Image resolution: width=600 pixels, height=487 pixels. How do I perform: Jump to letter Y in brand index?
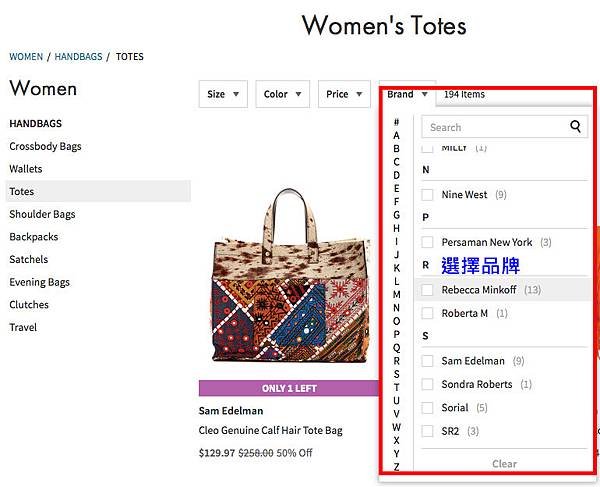pyautogui.click(x=396, y=454)
